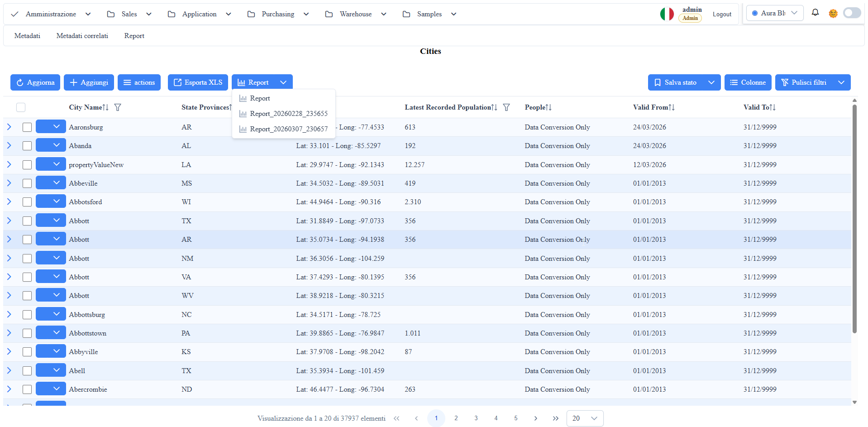Click the Aggiorna refresh button
The width and height of the screenshot is (868, 427).
click(35, 82)
